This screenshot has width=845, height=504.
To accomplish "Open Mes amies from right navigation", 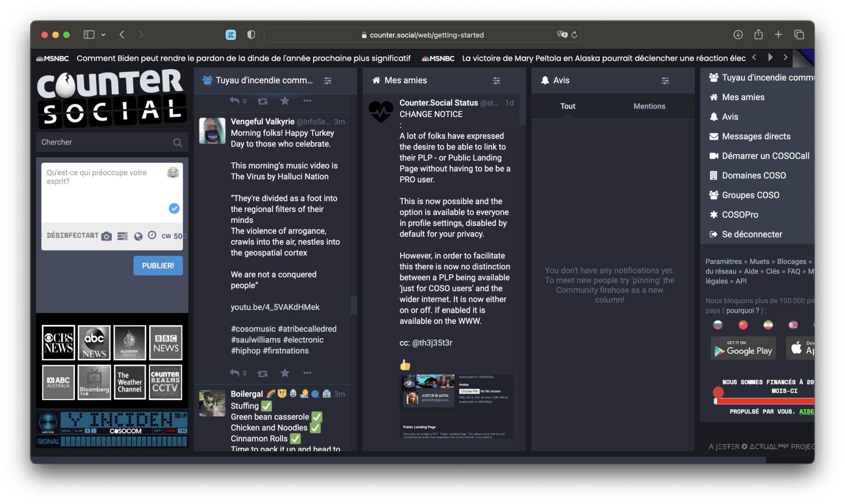I will point(743,97).
